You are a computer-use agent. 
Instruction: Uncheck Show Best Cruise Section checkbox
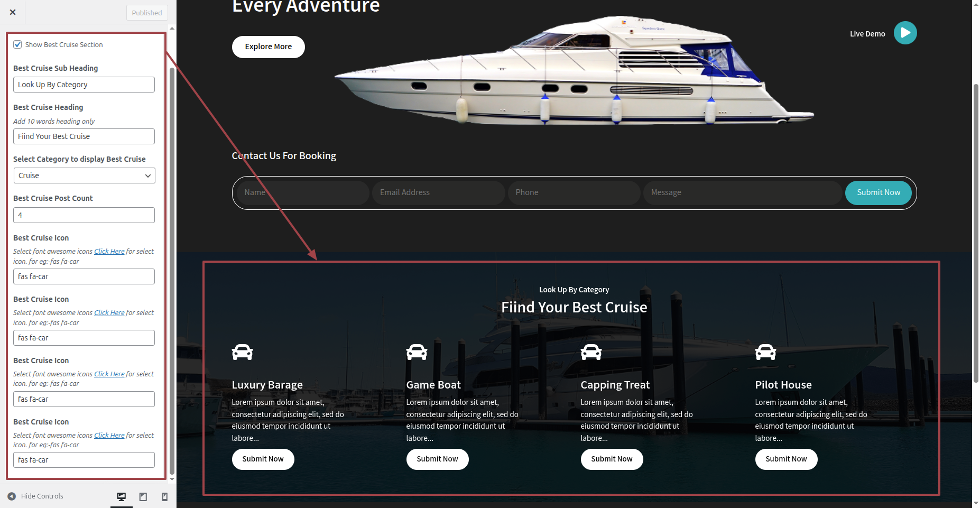click(x=18, y=44)
